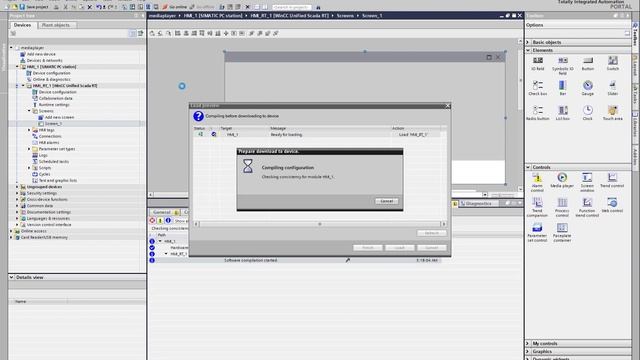Expand the My controls section
Viewport: 640px width, 360px height.
[x=528, y=344]
